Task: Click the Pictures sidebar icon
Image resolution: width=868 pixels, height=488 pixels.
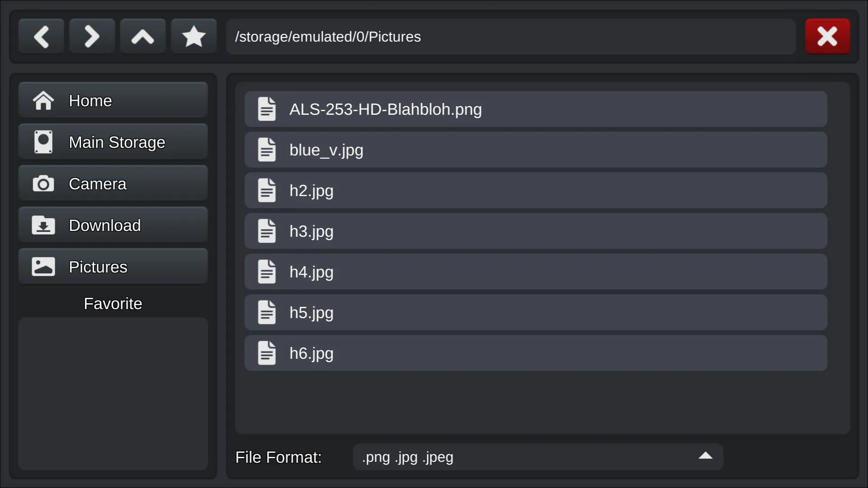Action: [x=43, y=267]
